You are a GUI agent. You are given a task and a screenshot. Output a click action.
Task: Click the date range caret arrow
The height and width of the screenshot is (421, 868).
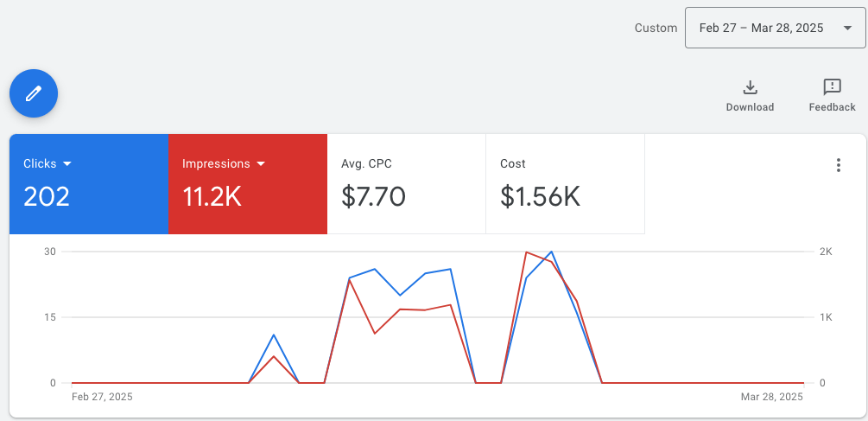[847, 29]
